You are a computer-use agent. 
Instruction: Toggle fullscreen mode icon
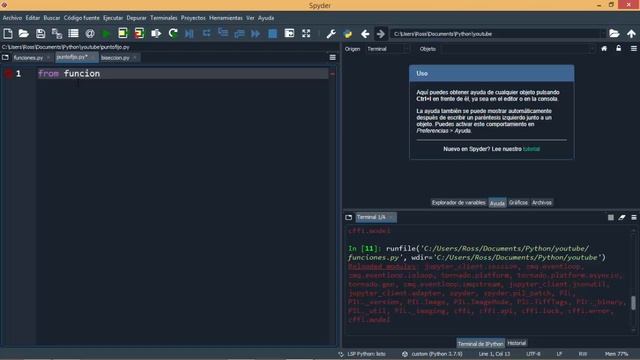306,33
